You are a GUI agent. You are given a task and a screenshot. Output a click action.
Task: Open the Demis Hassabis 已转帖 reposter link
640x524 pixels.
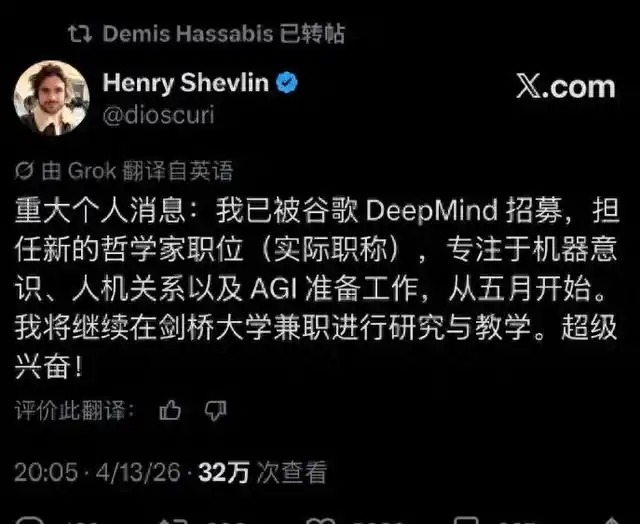point(224,33)
